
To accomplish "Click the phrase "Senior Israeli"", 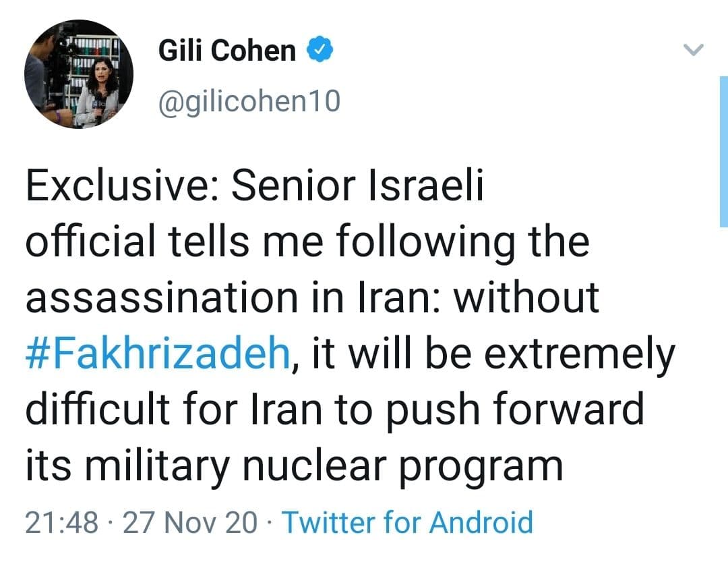I will [358, 186].
